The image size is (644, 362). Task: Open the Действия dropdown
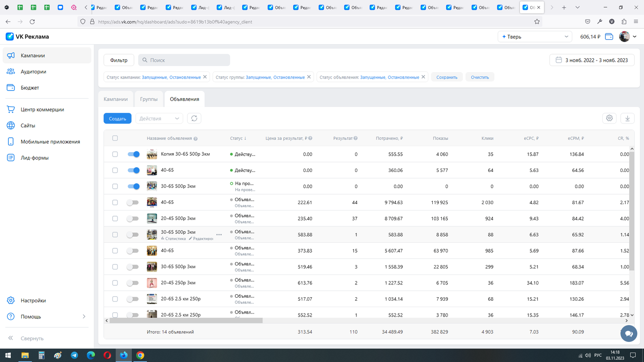coord(159,118)
